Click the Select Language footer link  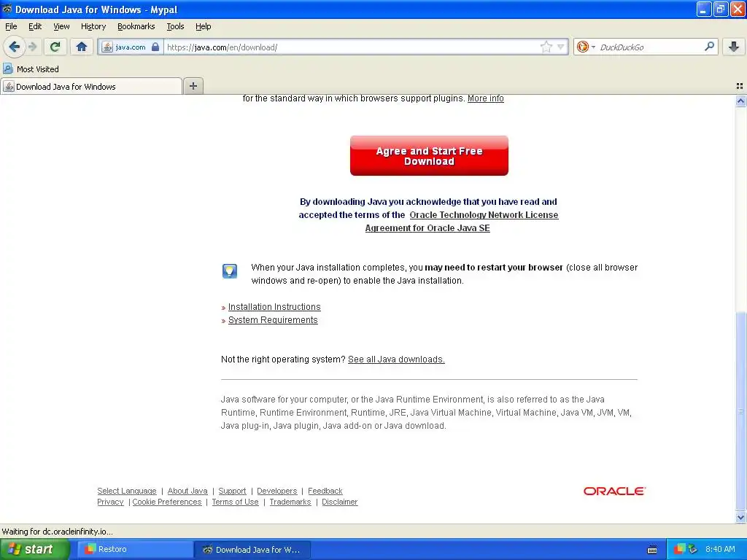point(127,491)
